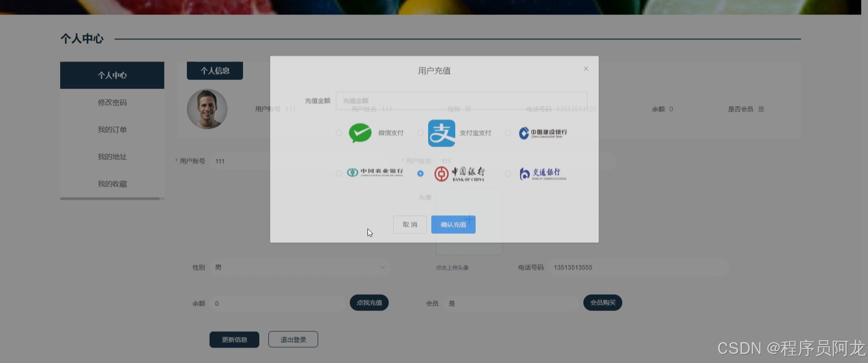This screenshot has width=868, height=363.
Task: Click the 余额 input field
Action: (277, 303)
